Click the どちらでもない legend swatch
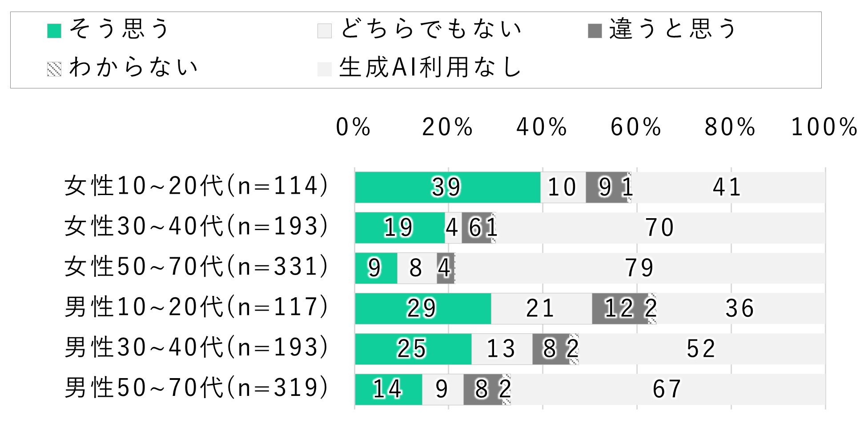Viewport: 868px width, 423px height. tap(325, 31)
